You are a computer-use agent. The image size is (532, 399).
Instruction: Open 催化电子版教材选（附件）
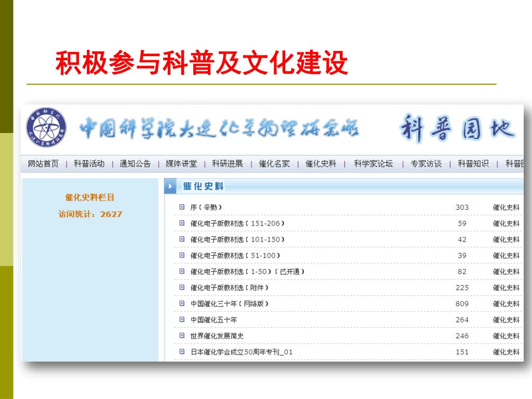229,287
